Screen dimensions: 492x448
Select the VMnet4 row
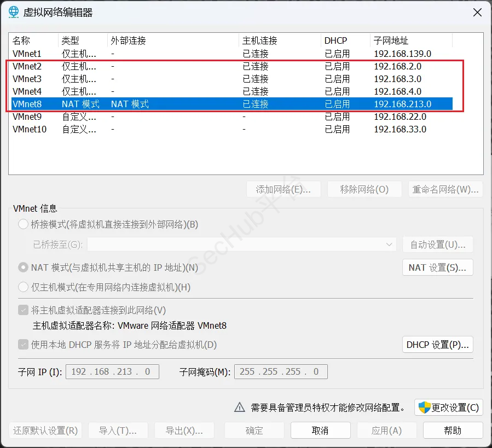pyautogui.click(x=232, y=91)
